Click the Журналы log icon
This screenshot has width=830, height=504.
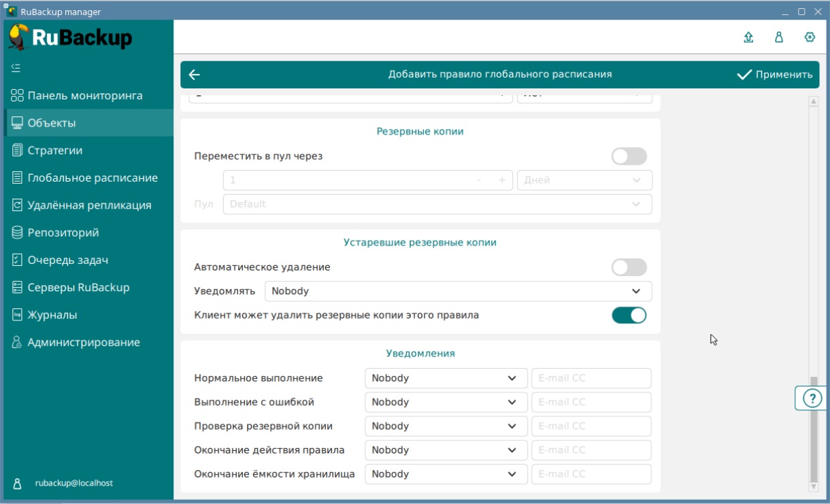(x=17, y=315)
